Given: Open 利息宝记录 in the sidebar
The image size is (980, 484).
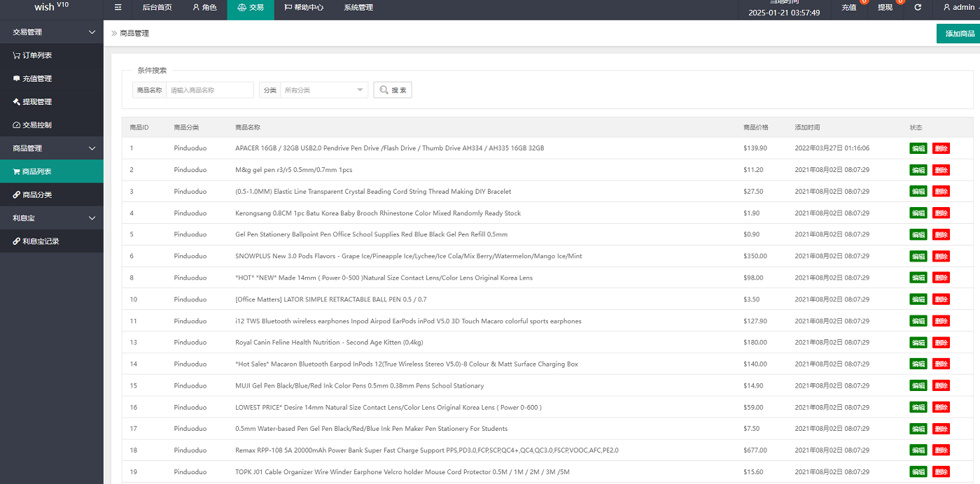Looking at the screenshot, I should coord(36,241).
